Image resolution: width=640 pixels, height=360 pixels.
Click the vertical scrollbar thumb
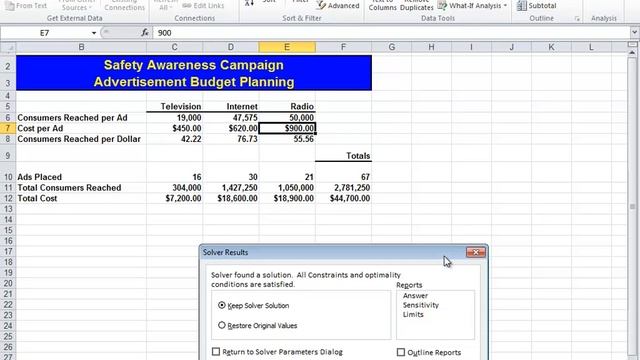tap(632, 207)
